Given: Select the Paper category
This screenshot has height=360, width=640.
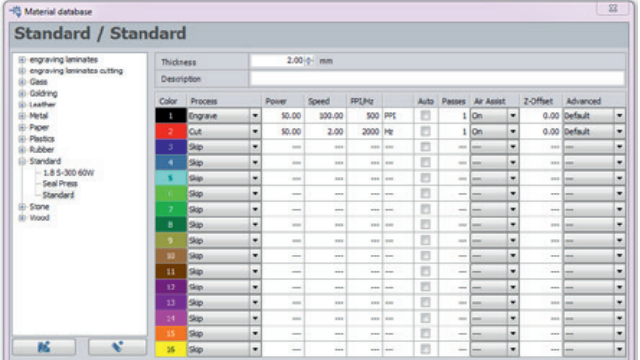Looking at the screenshot, I should (x=39, y=127).
